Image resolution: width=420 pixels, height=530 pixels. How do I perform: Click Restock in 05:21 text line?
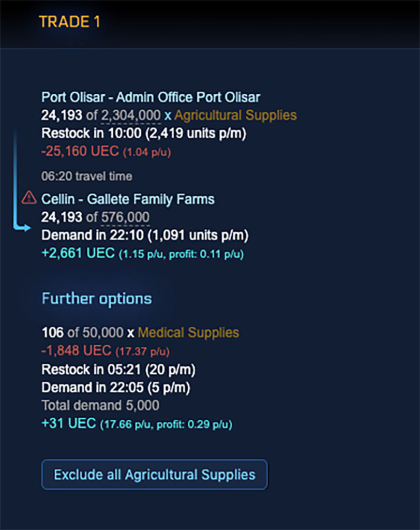[x=118, y=370]
